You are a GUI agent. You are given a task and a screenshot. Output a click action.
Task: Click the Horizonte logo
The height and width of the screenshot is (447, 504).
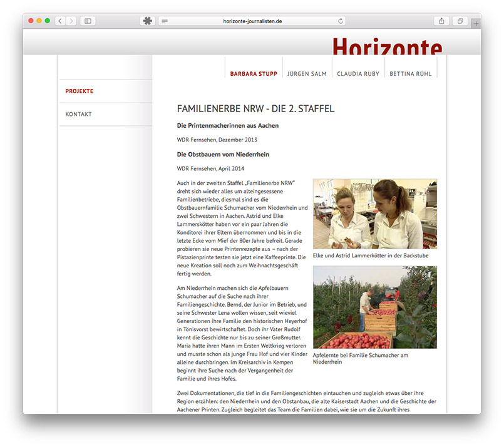pyautogui.click(x=388, y=46)
